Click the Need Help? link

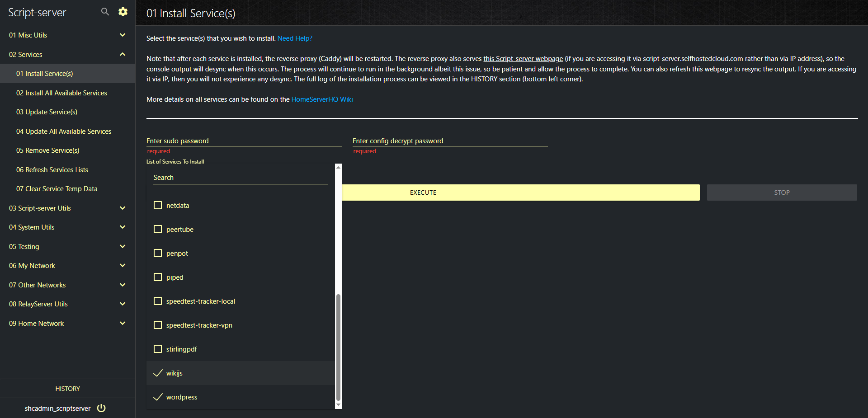coord(295,38)
